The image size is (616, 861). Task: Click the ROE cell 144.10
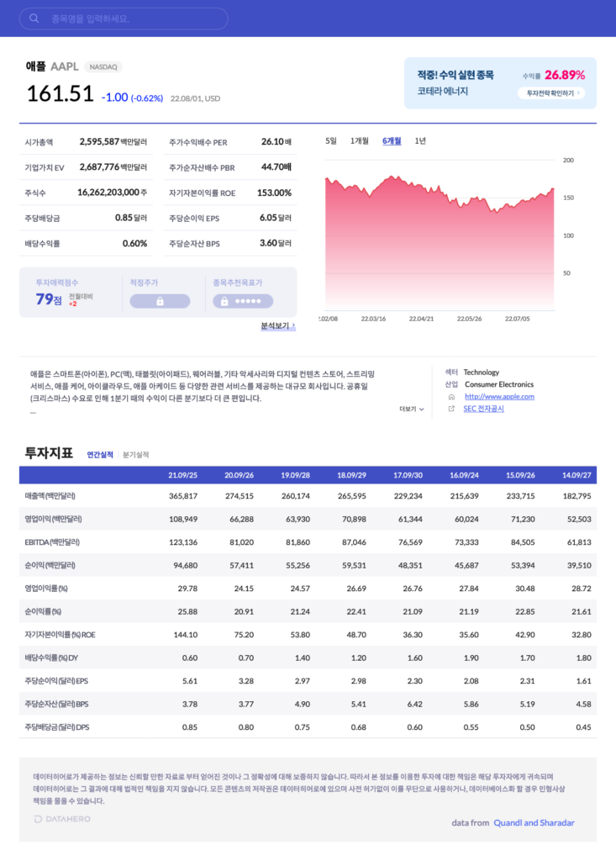(x=186, y=634)
